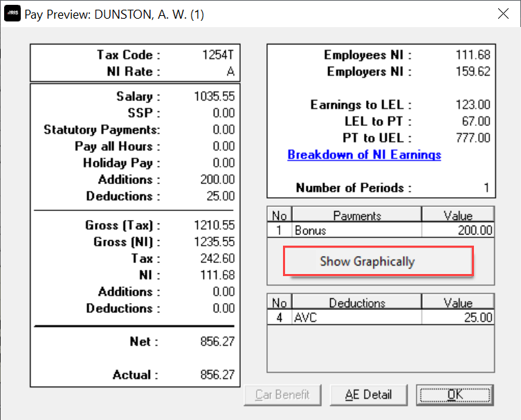Click the Holiday Pay label
The height and width of the screenshot is (420, 521).
click(121, 163)
